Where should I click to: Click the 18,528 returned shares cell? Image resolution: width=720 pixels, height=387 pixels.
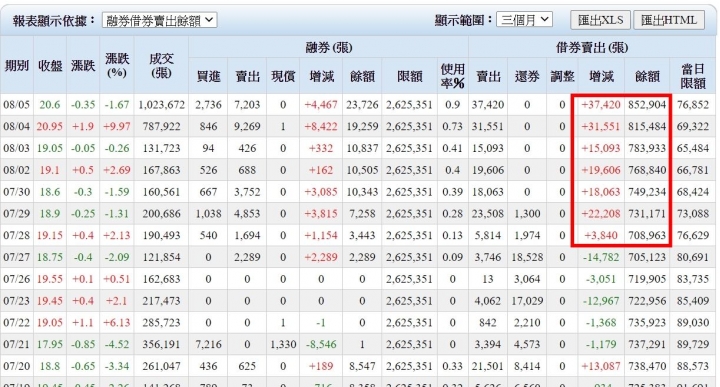[x=527, y=257]
